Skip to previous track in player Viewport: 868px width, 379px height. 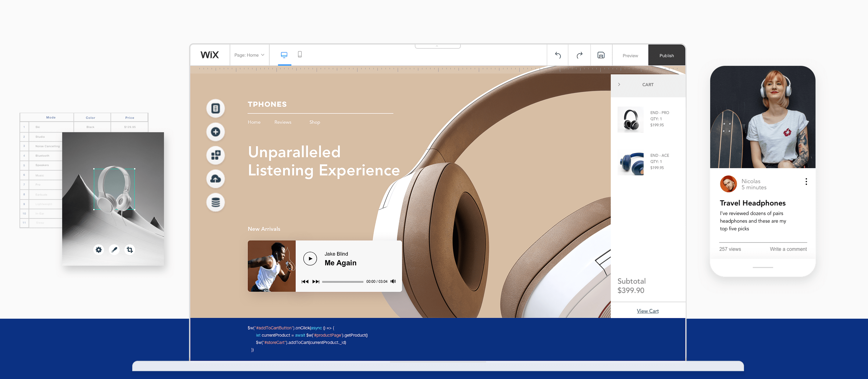click(x=305, y=282)
